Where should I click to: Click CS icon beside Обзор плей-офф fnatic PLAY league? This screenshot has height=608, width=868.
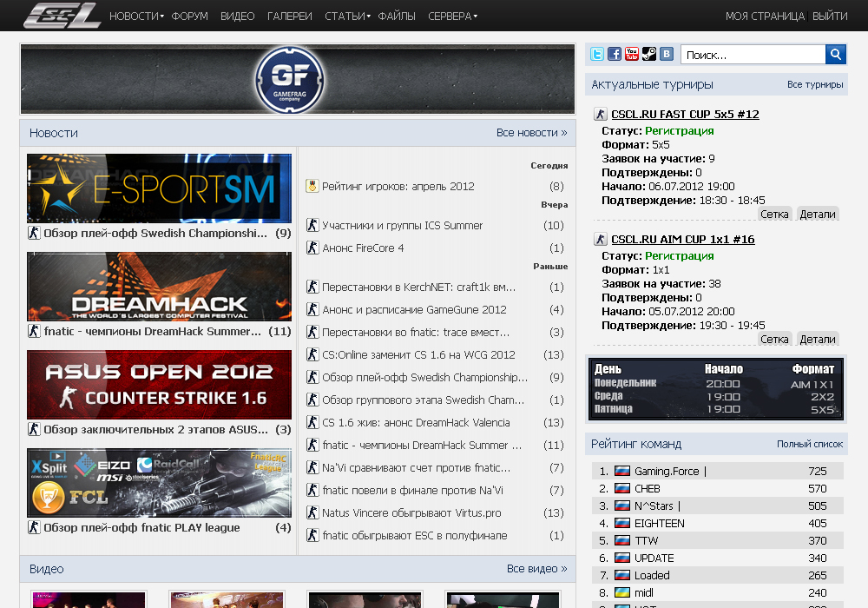34,527
